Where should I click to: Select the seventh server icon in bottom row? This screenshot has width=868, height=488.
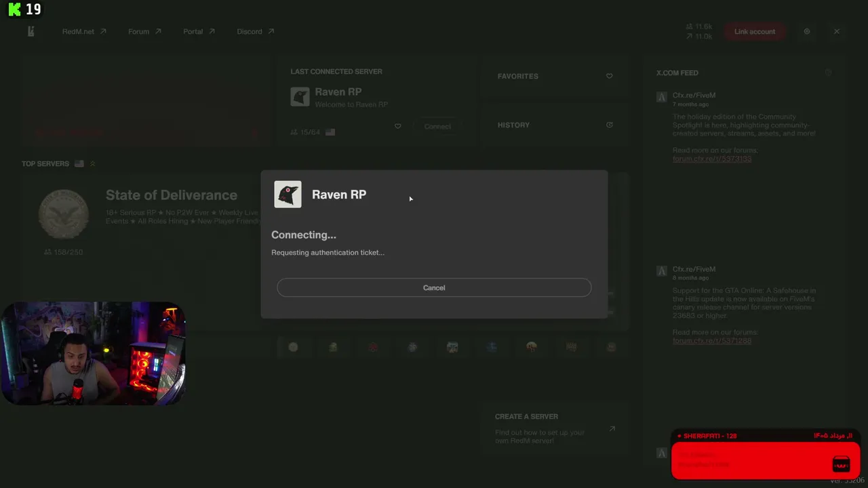[532, 347]
